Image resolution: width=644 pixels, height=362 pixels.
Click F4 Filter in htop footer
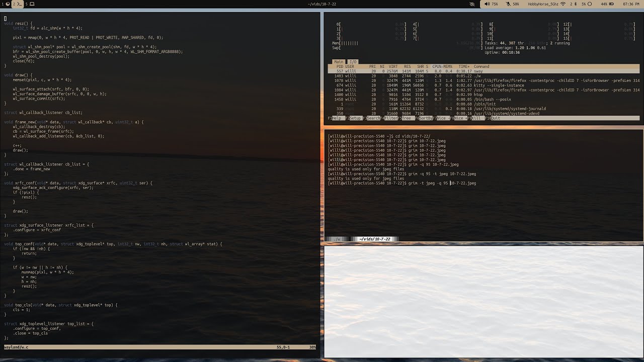[389, 118]
